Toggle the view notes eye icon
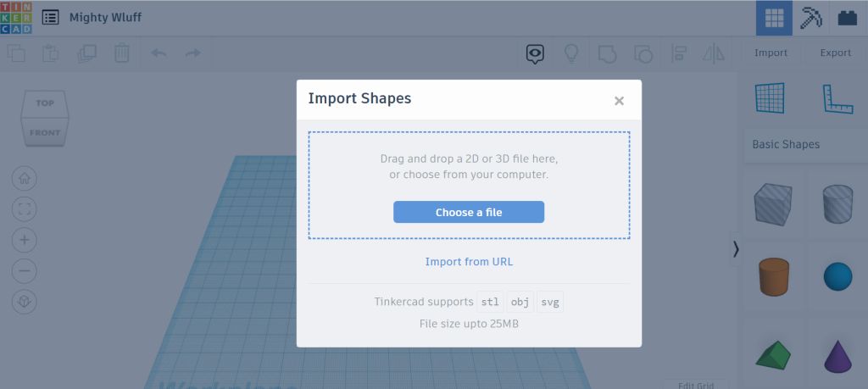Viewport: 868px width, 389px height. click(535, 53)
